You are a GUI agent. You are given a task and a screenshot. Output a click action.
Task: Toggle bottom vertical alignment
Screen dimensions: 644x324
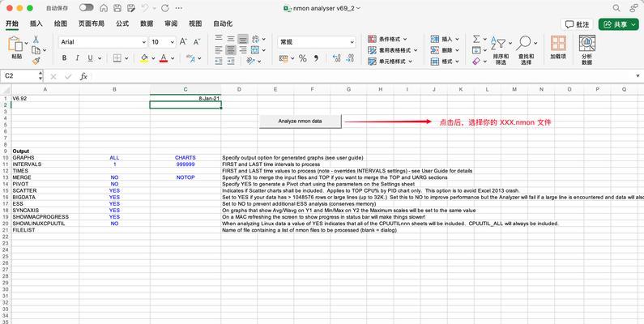(243, 39)
